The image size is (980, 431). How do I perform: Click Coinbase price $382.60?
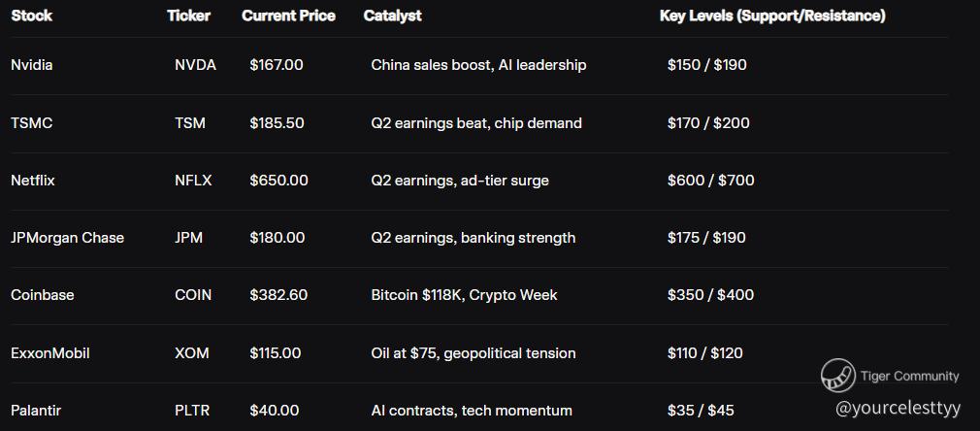[278, 295]
